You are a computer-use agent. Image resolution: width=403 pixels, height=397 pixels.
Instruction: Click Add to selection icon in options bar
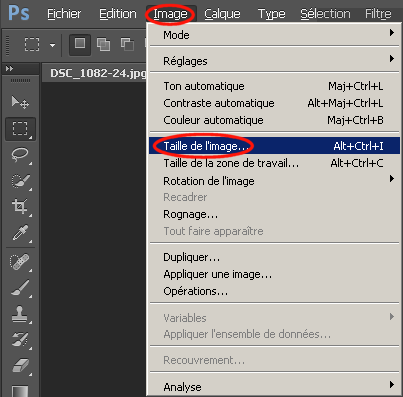[x=103, y=44]
